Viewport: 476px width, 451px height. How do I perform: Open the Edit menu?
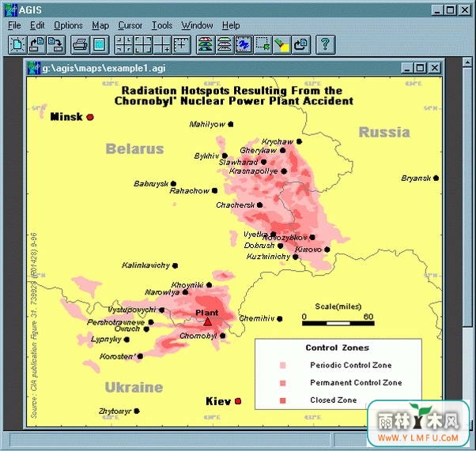(37, 25)
